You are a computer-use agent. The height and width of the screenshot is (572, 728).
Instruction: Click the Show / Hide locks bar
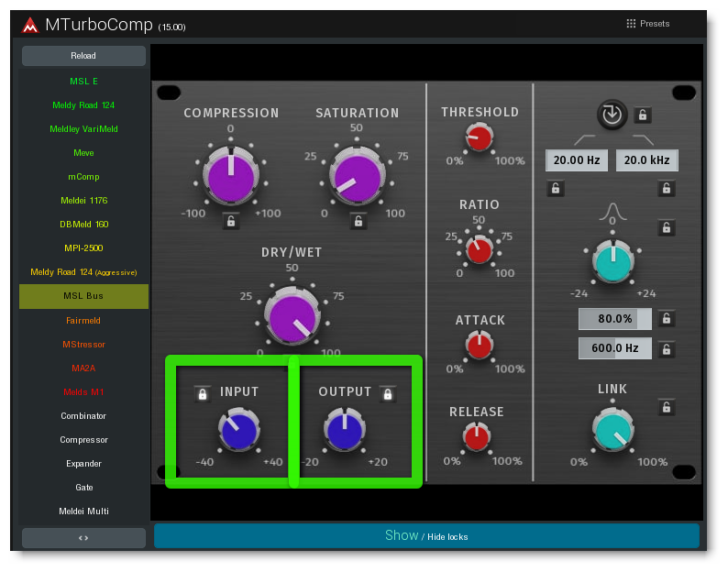coord(426,536)
